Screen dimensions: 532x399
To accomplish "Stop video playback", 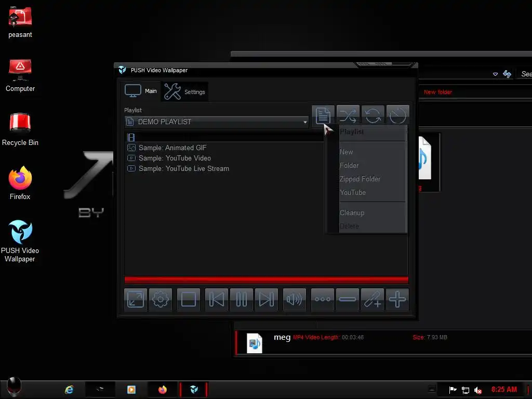I will [x=189, y=300].
